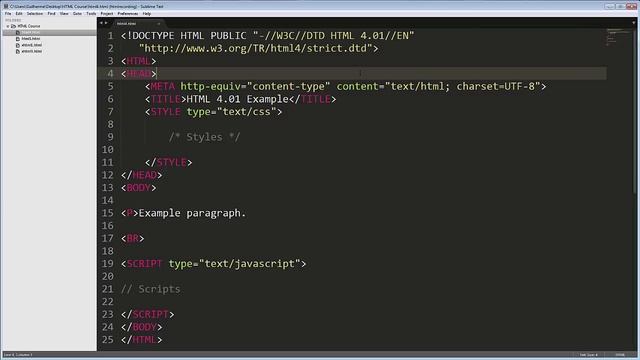Select the highlighted html4.html file in sidebar
The image size is (640, 360).
coord(31,32)
